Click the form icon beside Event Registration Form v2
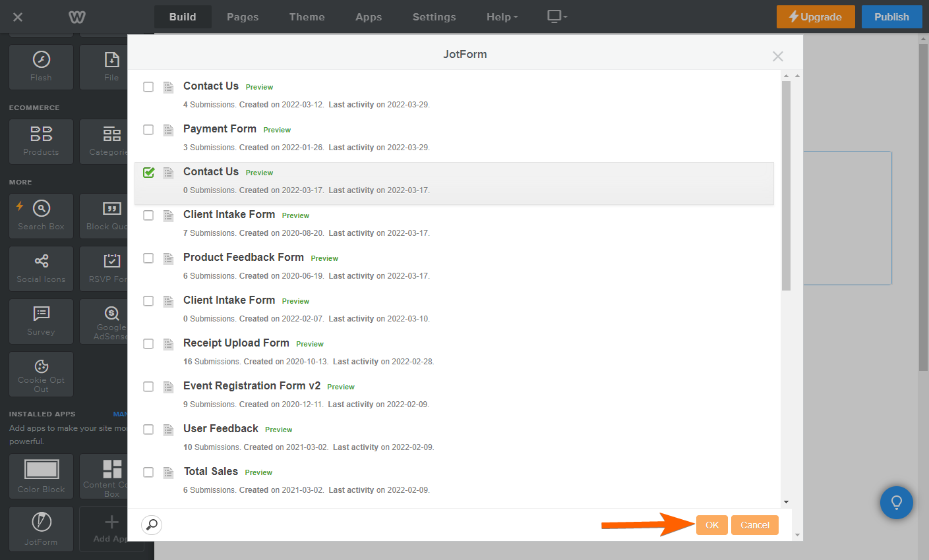Screen dimensions: 929x560 (169, 387)
